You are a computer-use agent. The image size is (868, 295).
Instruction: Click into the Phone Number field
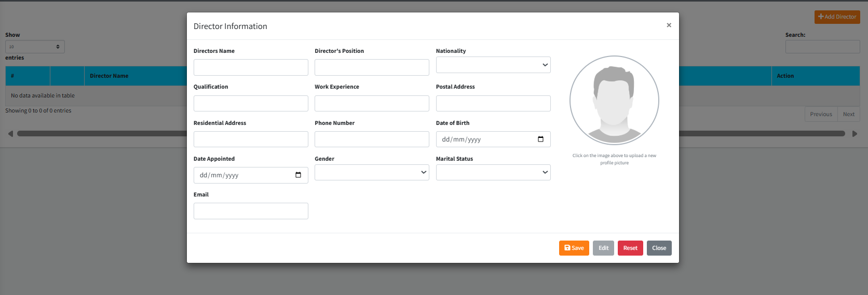coord(372,139)
